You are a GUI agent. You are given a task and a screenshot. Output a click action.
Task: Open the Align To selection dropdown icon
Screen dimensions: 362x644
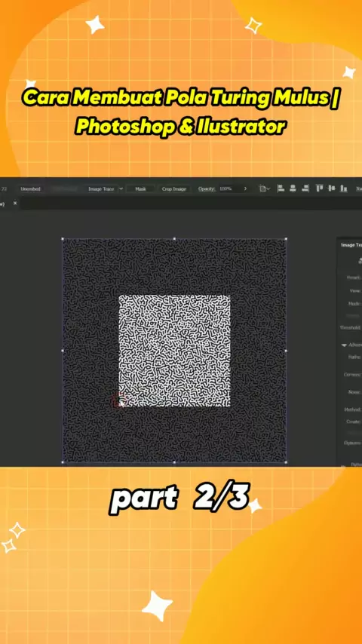pyautogui.click(x=265, y=189)
